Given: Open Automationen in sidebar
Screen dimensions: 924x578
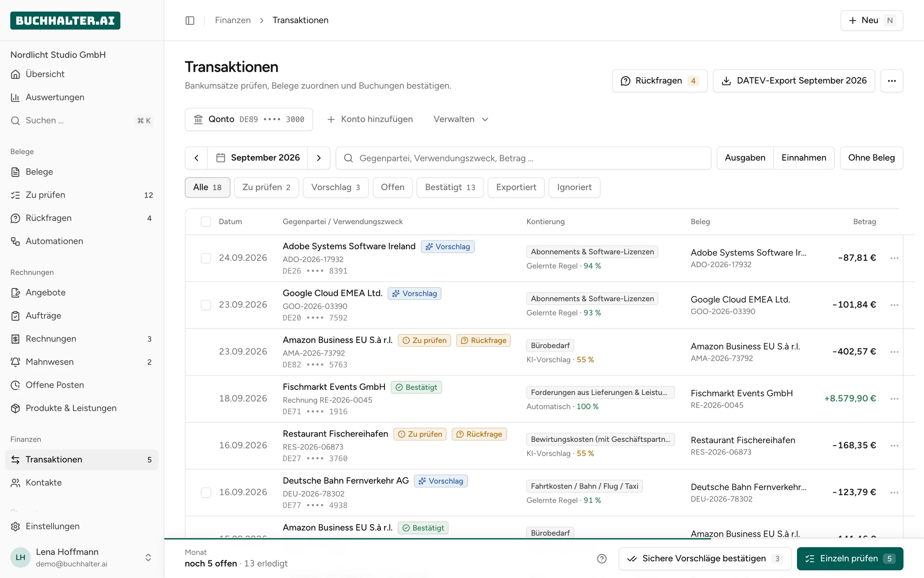Looking at the screenshot, I should 82,241.
